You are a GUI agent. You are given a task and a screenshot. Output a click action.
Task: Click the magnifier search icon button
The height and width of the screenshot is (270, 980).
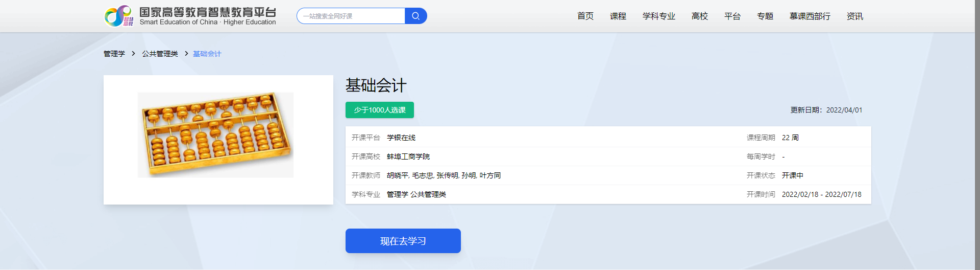(x=415, y=16)
